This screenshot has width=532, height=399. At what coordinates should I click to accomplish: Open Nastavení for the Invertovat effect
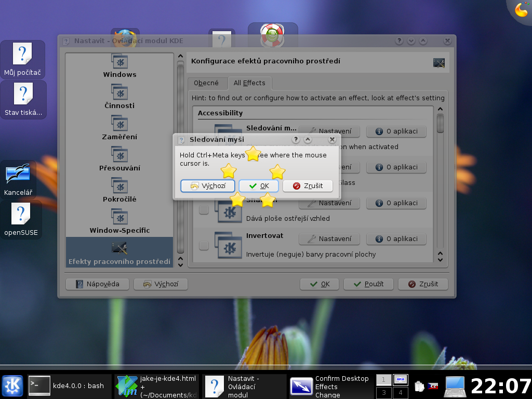[329, 239]
